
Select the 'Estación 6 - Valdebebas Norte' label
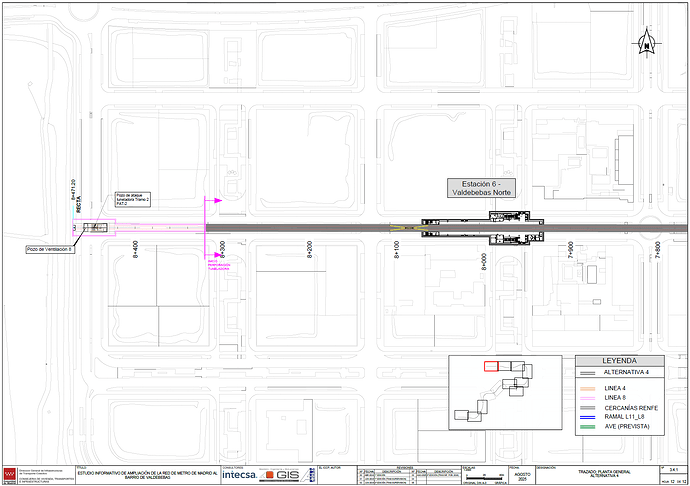click(x=480, y=187)
